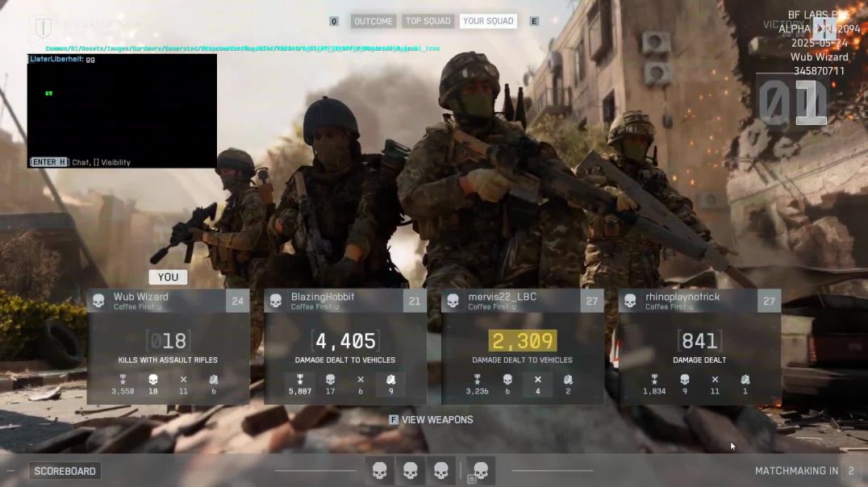This screenshot has width=868, height=487.
Task: Click rhinoplaynotrick's 1,834 score value
Action: pos(654,391)
